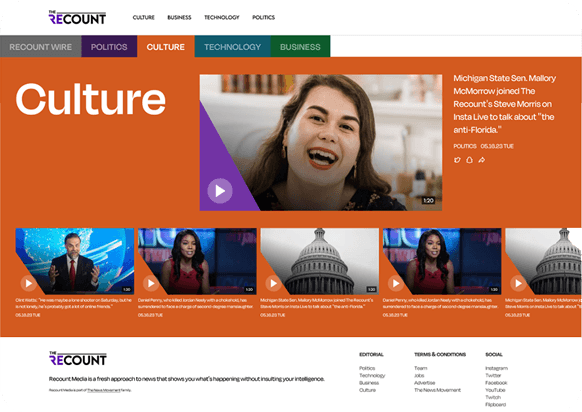Click underlined News Movement link in footer tagline
The width and height of the screenshot is (582, 412).
click(104, 390)
